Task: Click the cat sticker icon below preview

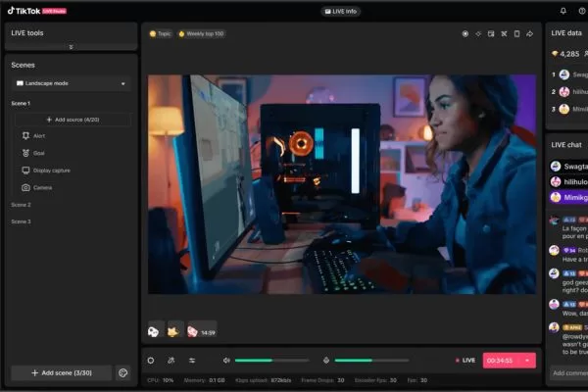Action: pos(172,331)
